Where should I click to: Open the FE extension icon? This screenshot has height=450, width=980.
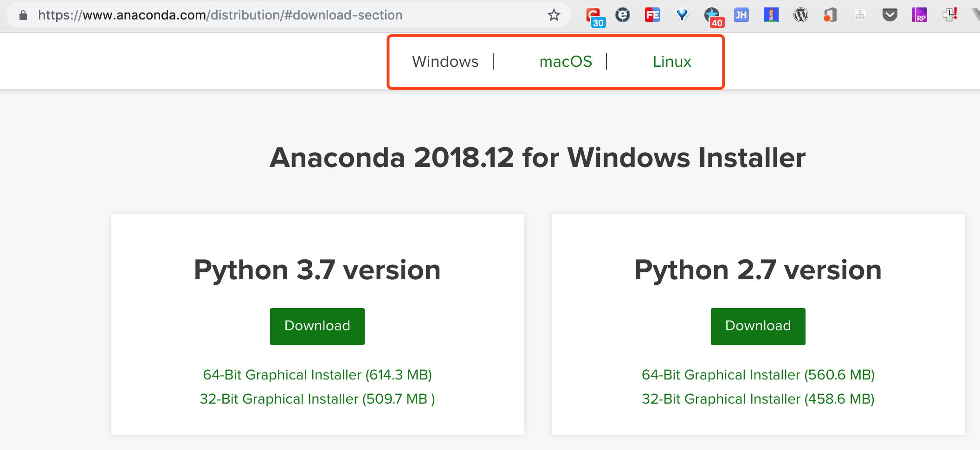[x=652, y=15]
